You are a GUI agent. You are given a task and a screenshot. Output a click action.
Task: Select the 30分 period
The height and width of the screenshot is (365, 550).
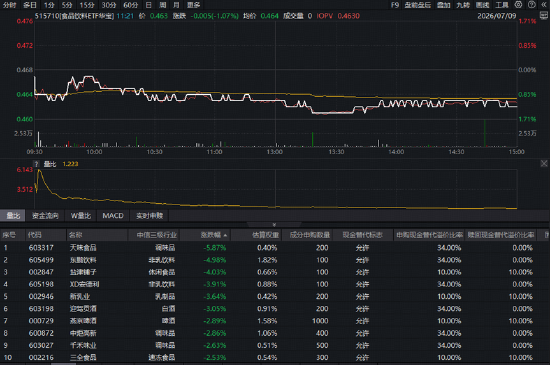pyautogui.click(x=109, y=5)
